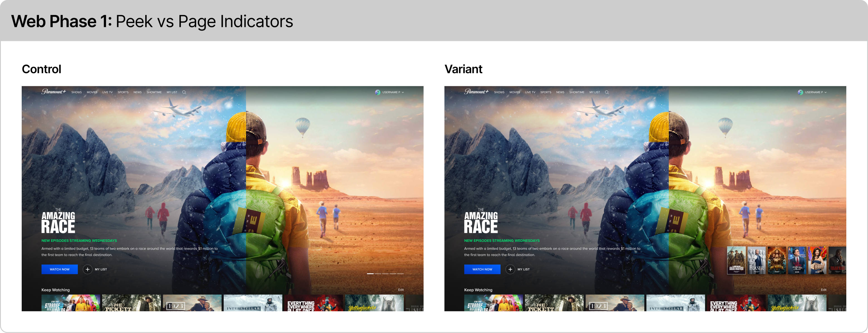Click next arrow on Variant peek thumbnails
Screen dimensions: 868x333
[838, 260]
